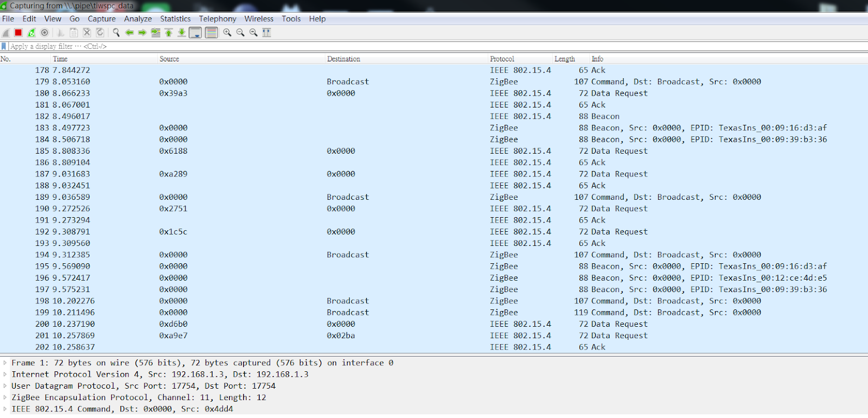
Task: Select packet 200 from source 0xd6b0
Action: pos(434,324)
